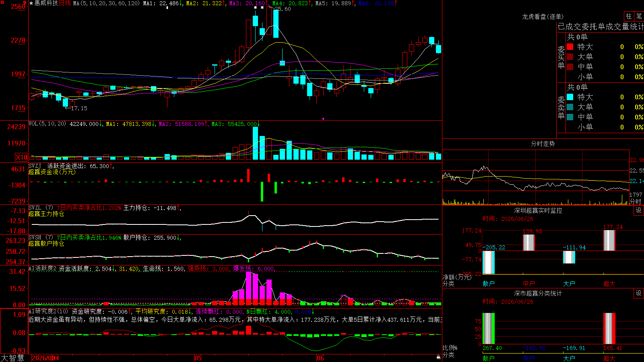Click the 165.41 value under 超大

click(x=613, y=348)
